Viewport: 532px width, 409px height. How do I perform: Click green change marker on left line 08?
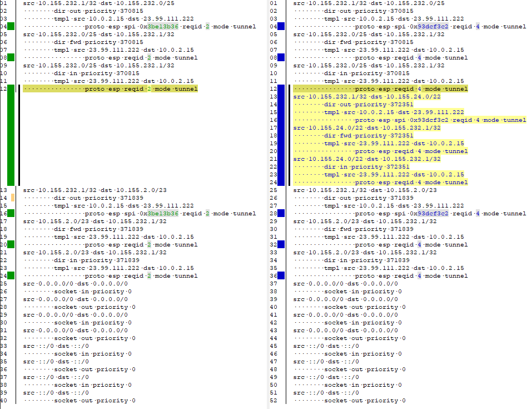click(x=12, y=57)
